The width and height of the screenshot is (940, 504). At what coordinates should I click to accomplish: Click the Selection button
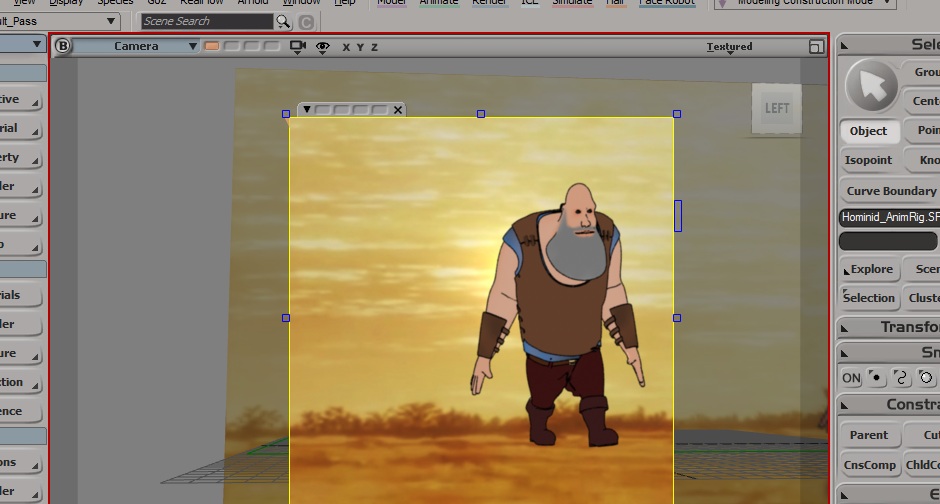click(x=869, y=298)
